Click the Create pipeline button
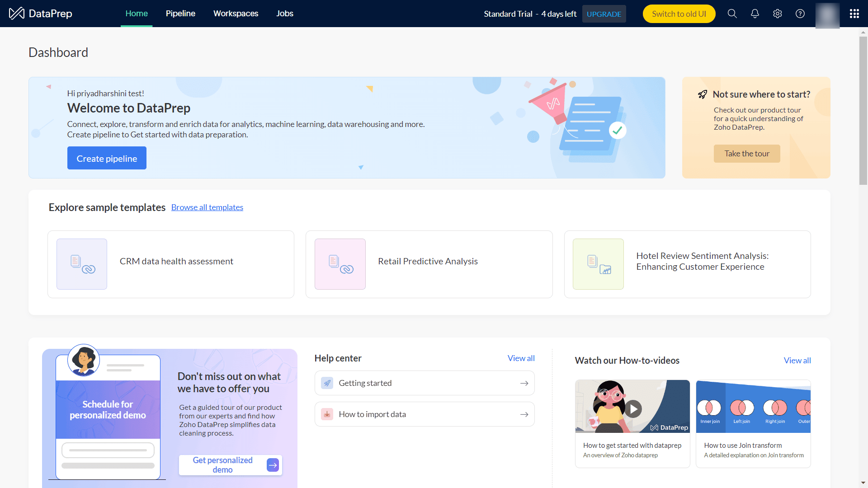Screen dimensions: 868x488 (x=107, y=158)
